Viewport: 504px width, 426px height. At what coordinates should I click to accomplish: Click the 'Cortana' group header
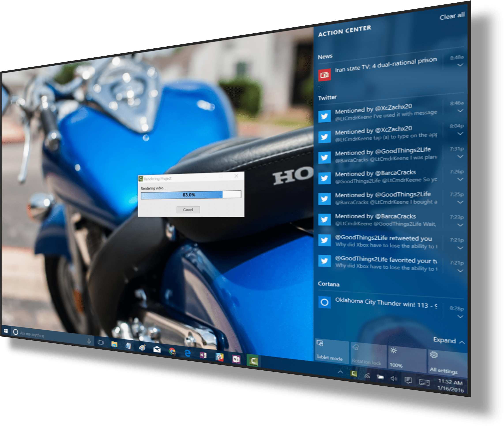point(328,284)
